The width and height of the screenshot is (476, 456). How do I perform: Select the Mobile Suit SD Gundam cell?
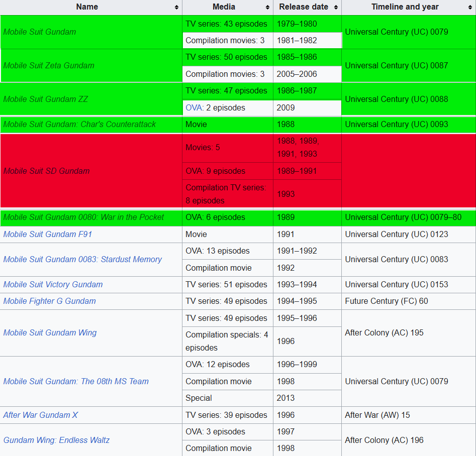[91, 171]
